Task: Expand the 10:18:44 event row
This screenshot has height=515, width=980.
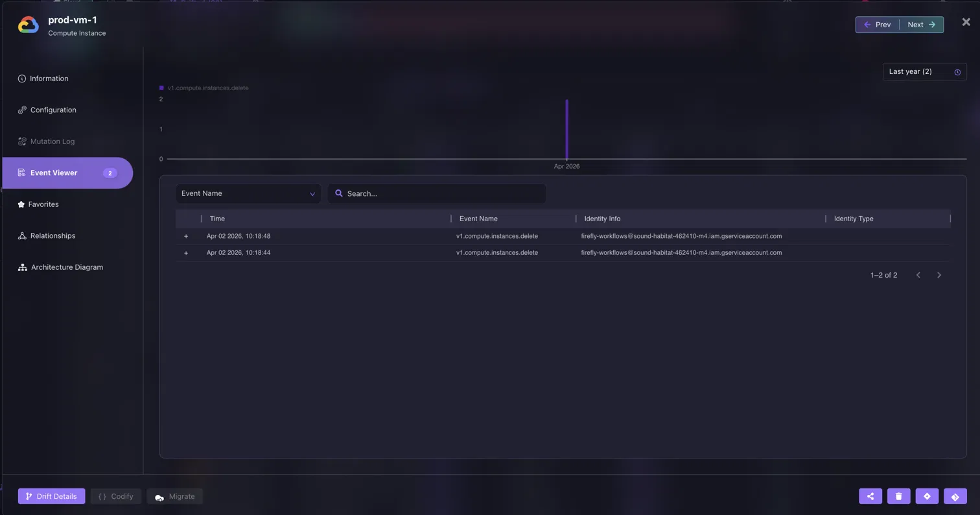Action: (186, 253)
